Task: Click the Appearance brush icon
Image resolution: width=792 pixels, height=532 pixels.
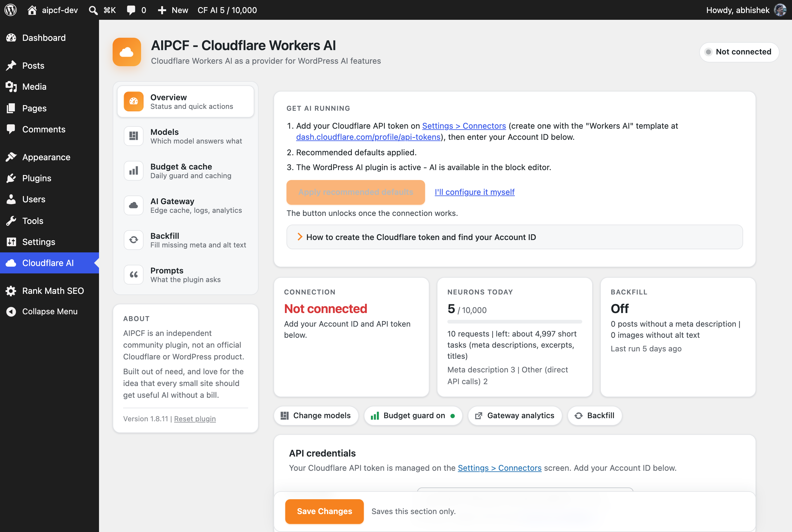Action: point(11,157)
